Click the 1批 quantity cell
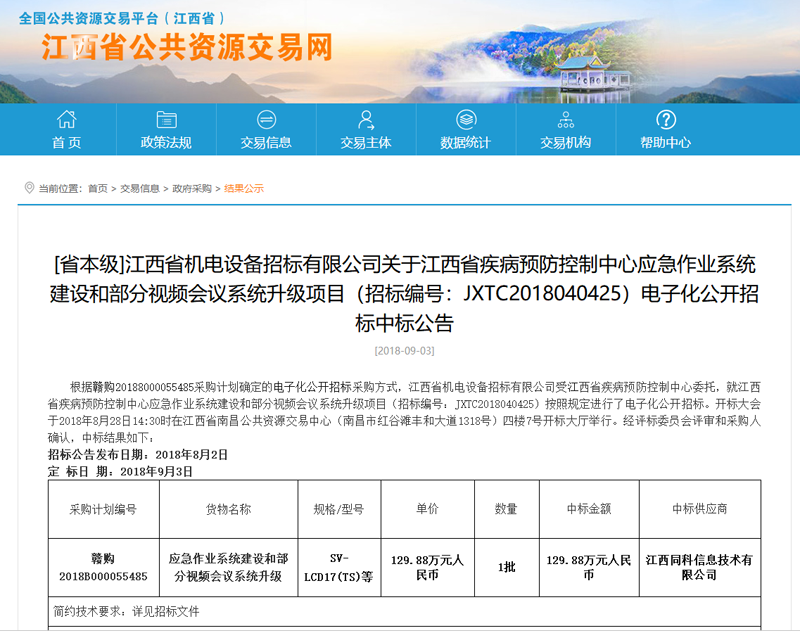This screenshot has width=800, height=633. (507, 568)
